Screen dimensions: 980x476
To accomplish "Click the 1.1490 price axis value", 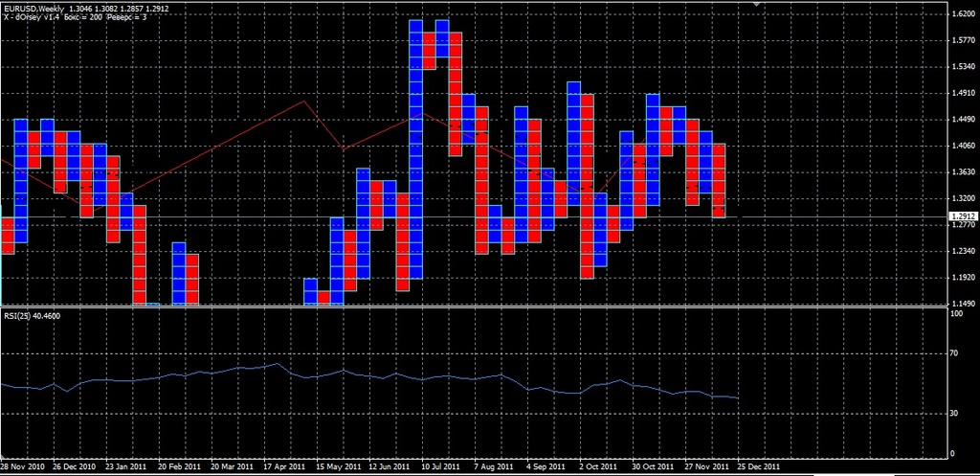I will [963, 304].
